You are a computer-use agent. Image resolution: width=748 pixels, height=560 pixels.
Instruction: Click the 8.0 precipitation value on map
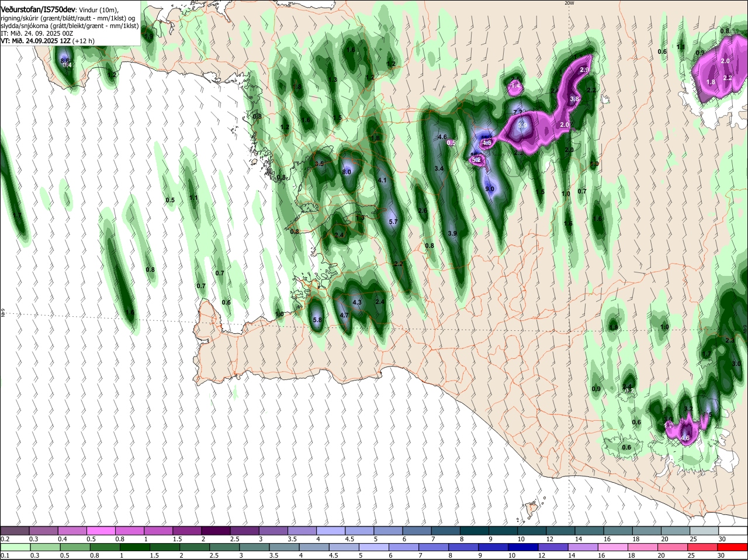[x=347, y=172]
